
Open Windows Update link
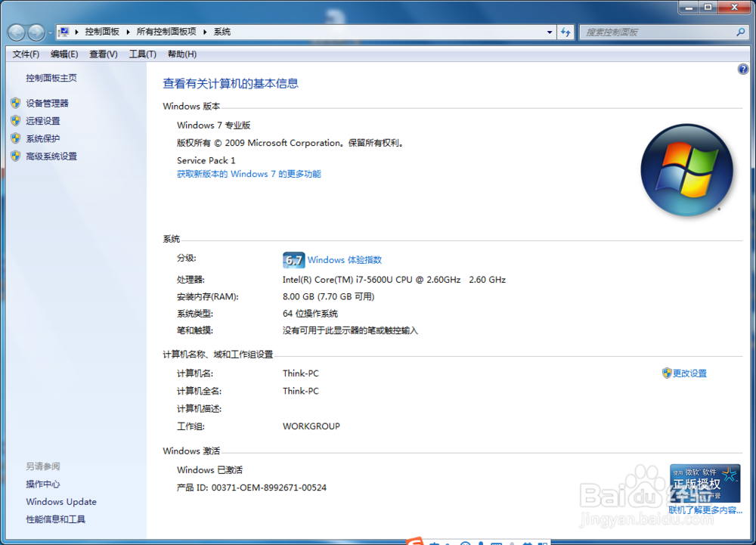coord(61,502)
